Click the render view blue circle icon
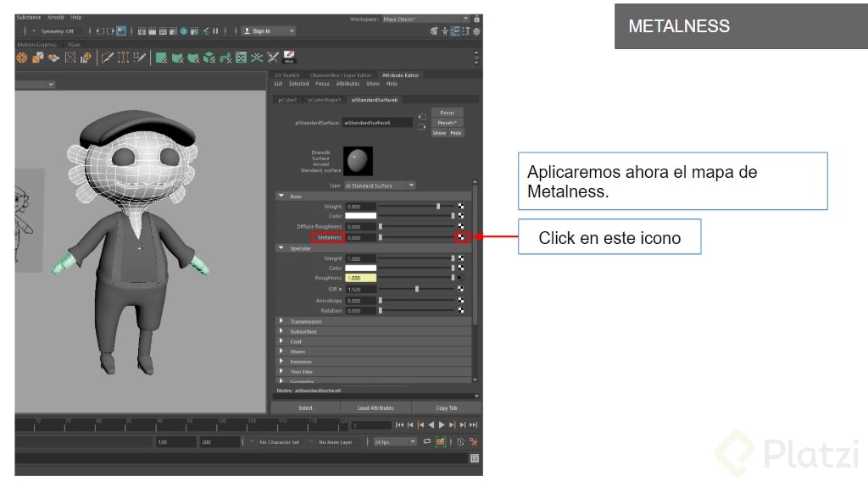The height and width of the screenshot is (482, 868). click(184, 31)
